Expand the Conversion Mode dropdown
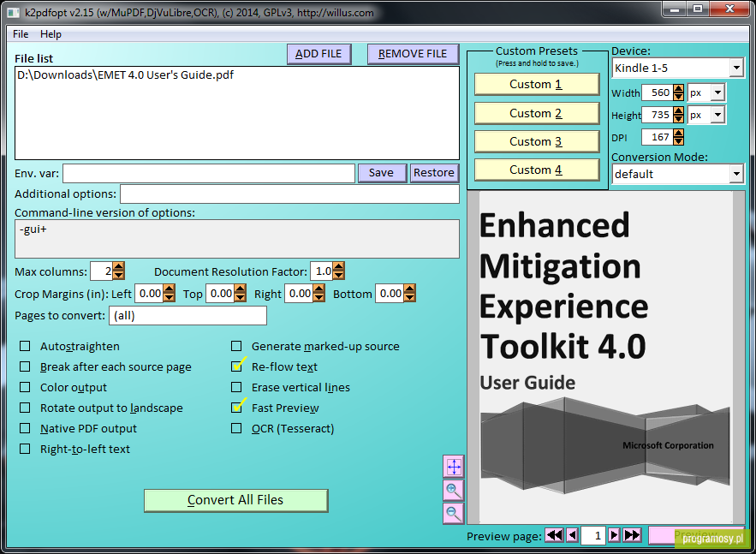The width and height of the screenshot is (756, 554). pos(736,174)
